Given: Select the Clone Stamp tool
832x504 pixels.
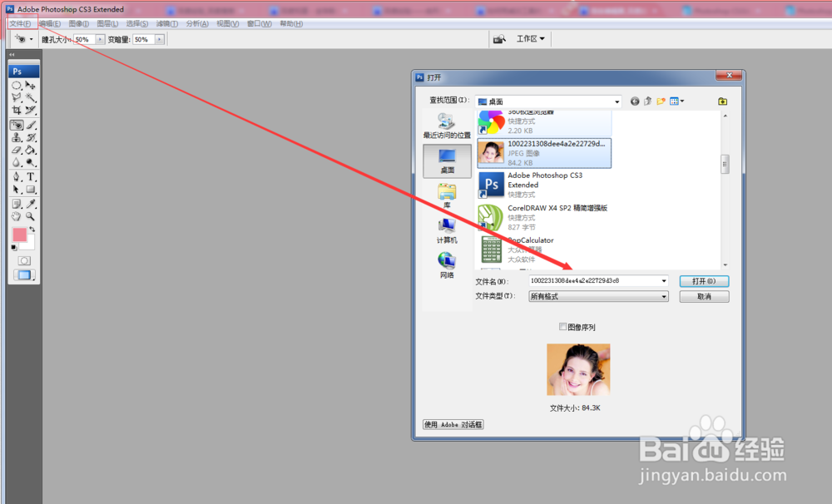Looking at the screenshot, I should pos(17,137).
